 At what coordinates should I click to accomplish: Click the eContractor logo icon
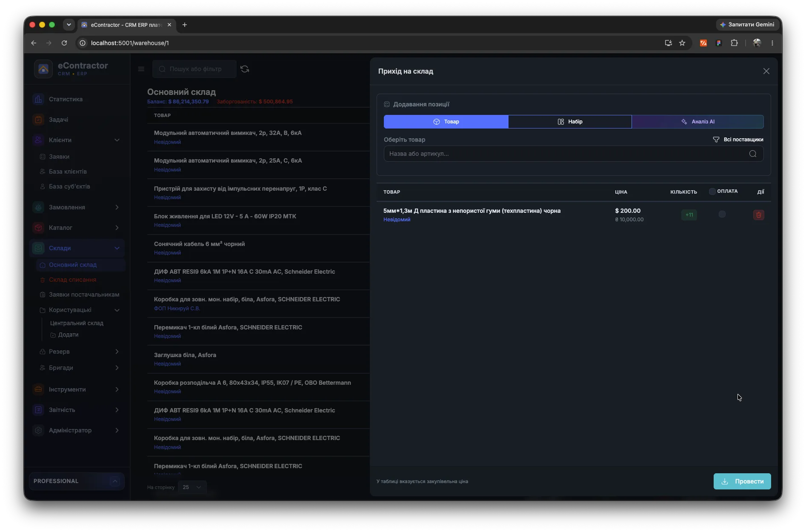[x=43, y=69]
